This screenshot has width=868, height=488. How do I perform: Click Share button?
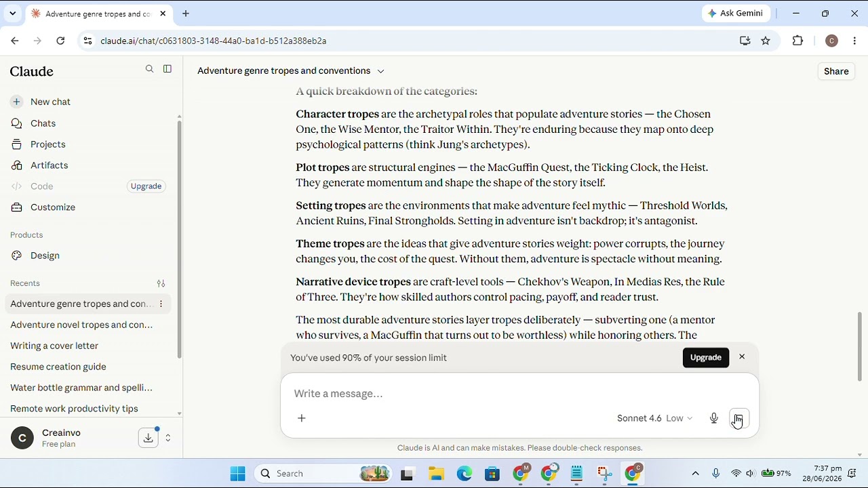tap(836, 71)
